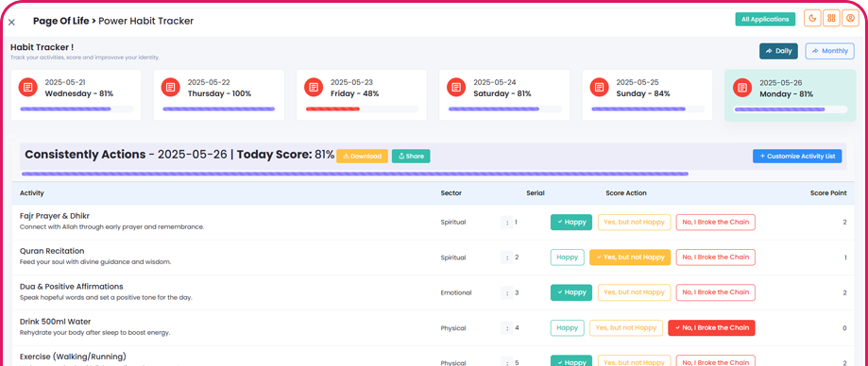The image size is (868, 366).
Task: Click serial handle for Quran Recitation
Action: [x=507, y=258]
